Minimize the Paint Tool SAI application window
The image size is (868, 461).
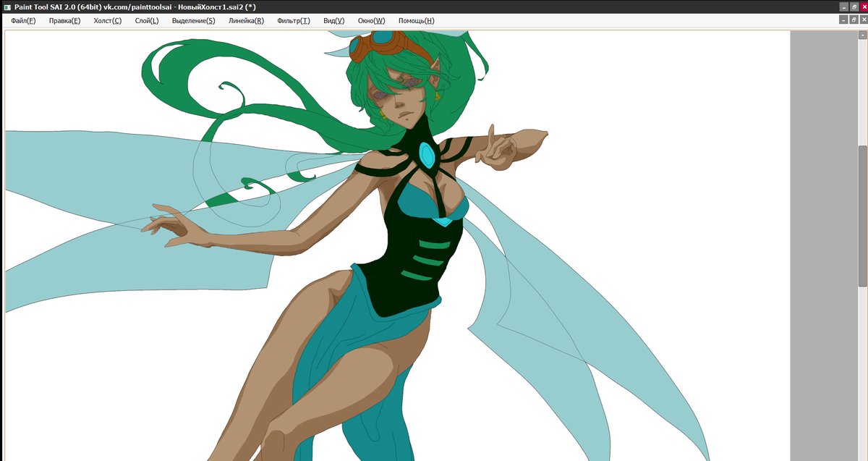point(843,7)
